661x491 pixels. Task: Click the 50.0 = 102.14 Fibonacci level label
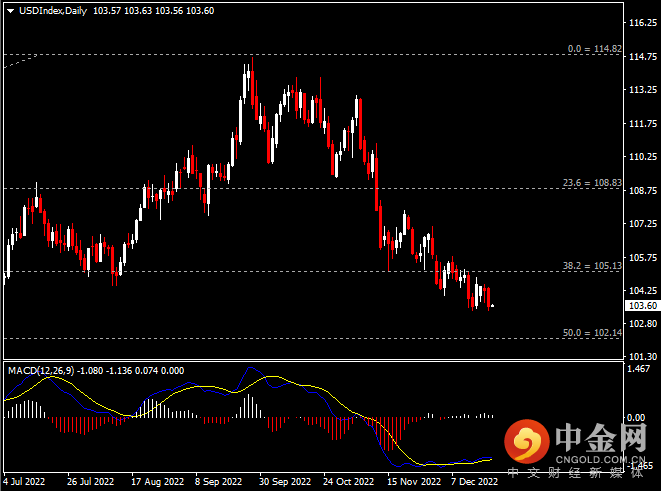coord(595,332)
